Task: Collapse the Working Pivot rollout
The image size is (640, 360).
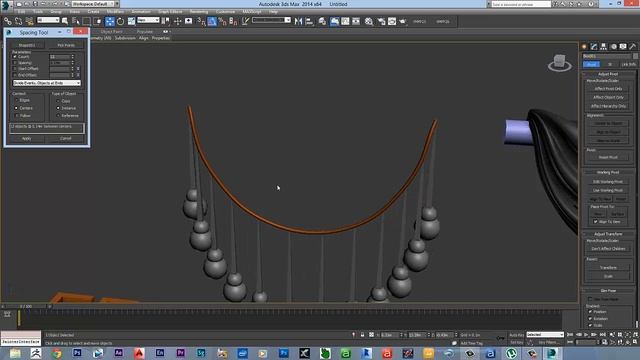Action: [608, 172]
